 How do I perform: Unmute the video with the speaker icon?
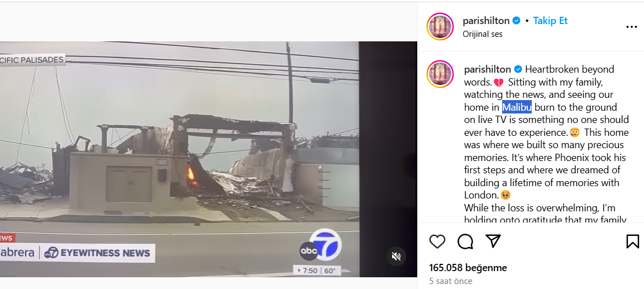pos(397,257)
